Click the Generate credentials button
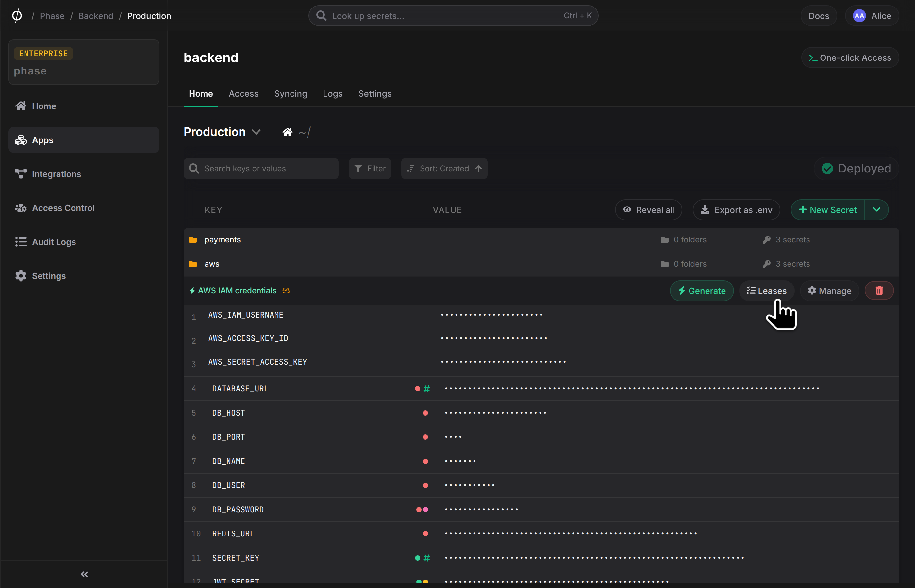 (x=702, y=290)
